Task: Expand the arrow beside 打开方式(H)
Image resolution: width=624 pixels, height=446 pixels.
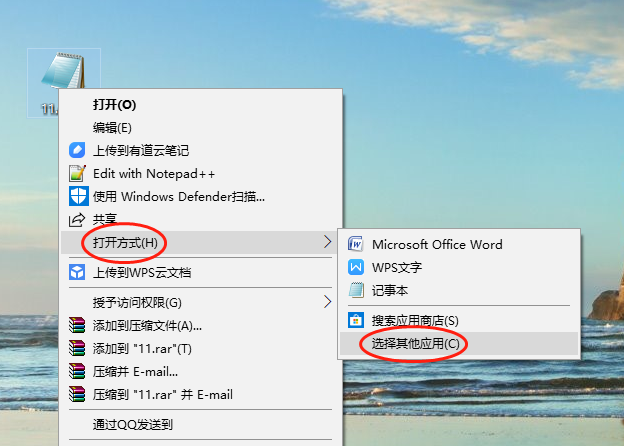Action: pos(328,242)
